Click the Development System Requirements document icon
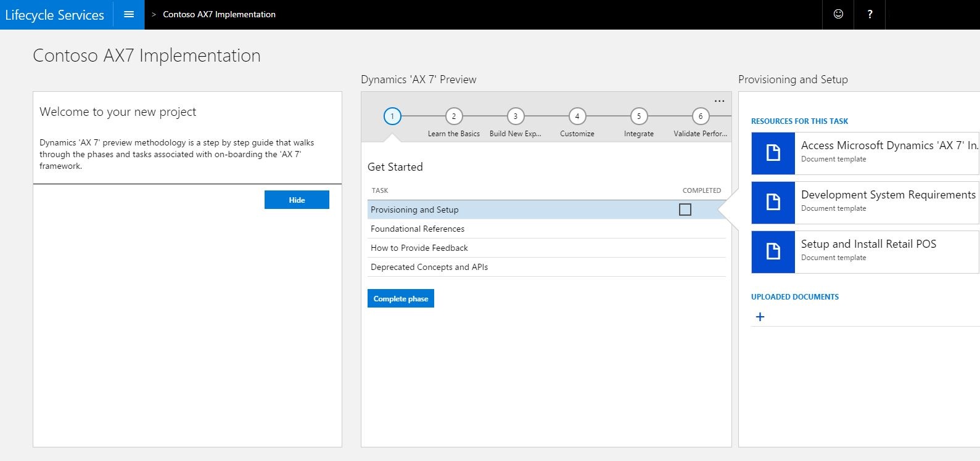This screenshot has width=980, height=461. pos(773,202)
